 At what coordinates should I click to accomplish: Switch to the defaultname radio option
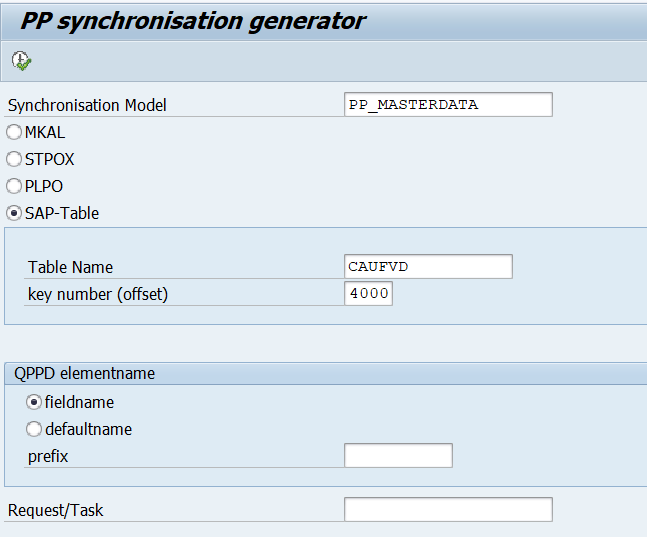(35, 429)
